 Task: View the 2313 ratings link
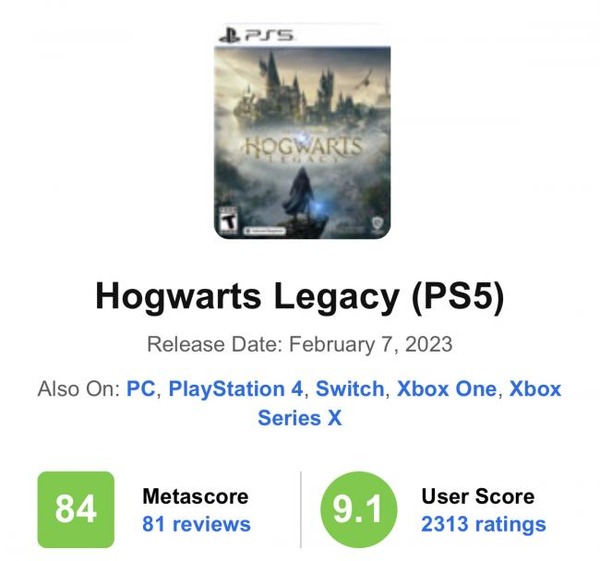point(483,524)
